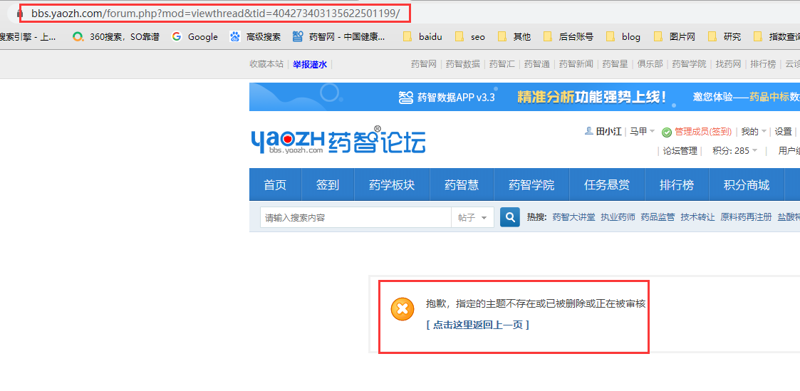Screen dimensions: 800x391
Task: Click hot search 执业药师
Action: 618,217
